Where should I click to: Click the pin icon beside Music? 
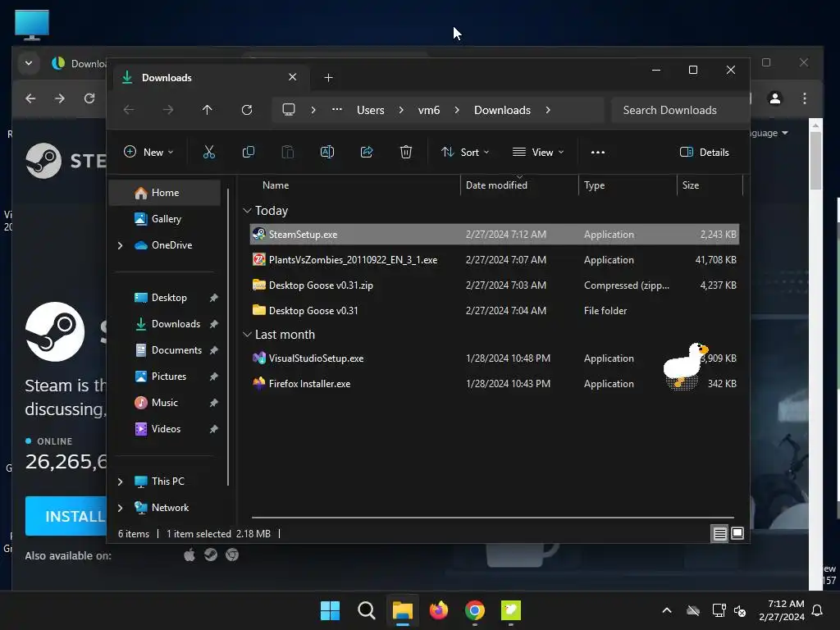coord(214,403)
